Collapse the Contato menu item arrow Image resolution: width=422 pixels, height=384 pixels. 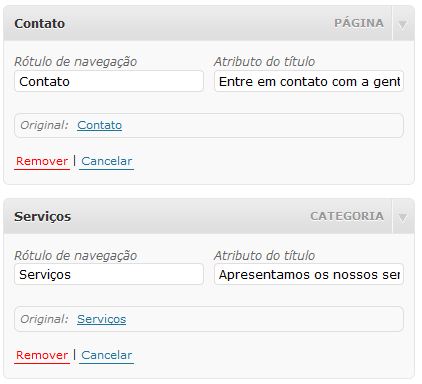(x=403, y=24)
